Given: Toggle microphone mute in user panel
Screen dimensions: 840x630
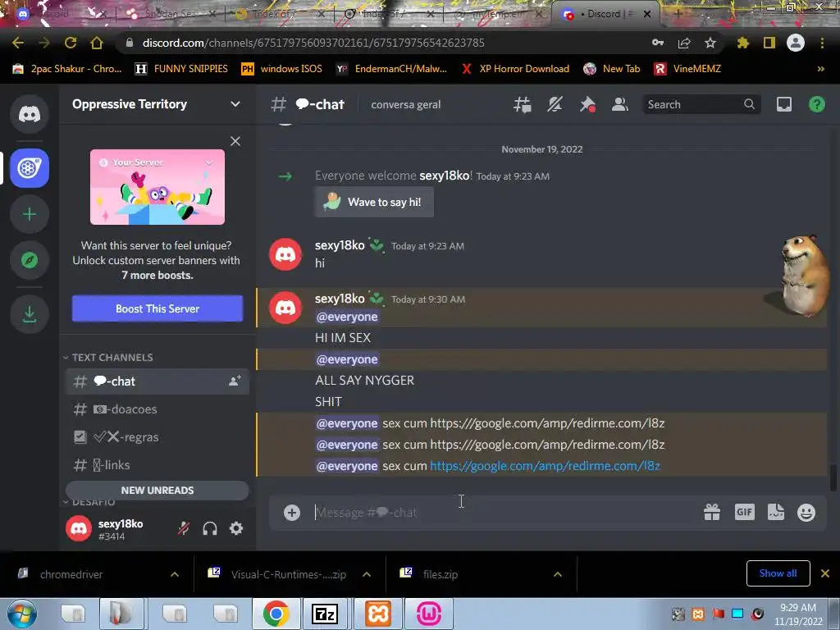Looking at the screenshot, I should click(184, 529).
